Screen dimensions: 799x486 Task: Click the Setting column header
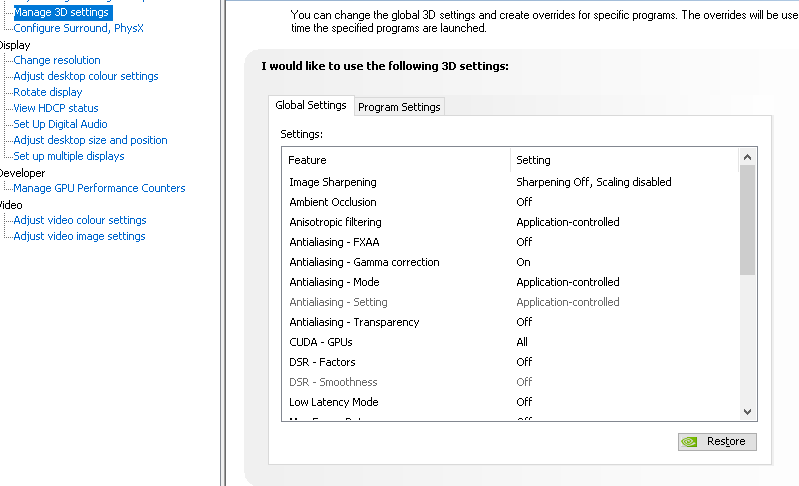624,160
